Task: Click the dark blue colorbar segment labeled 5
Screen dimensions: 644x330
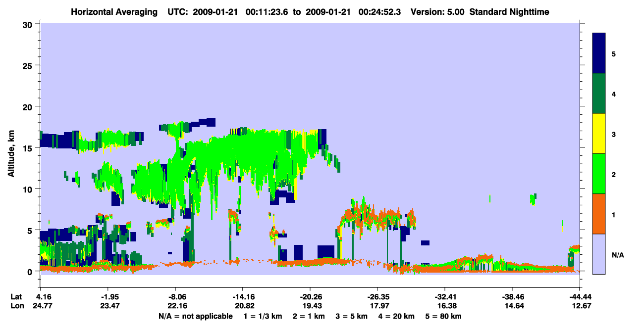Action: coord(599,53)
